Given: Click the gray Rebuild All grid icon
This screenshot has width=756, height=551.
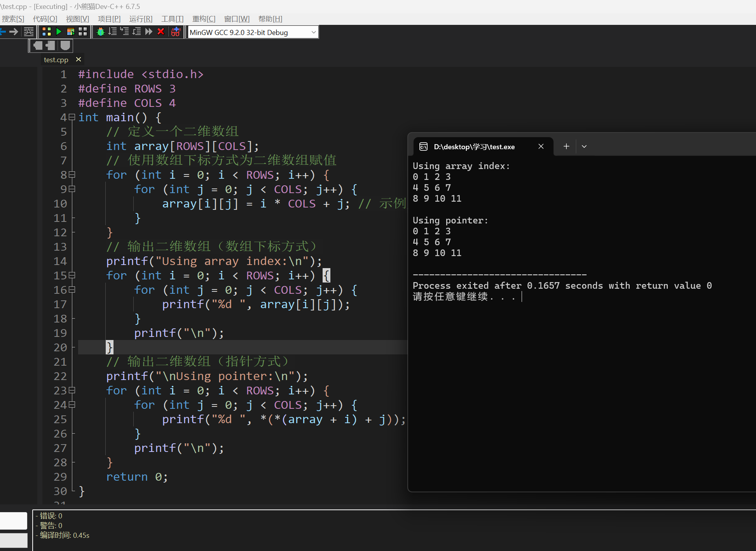Looking at the screenshot, I should click(83, 32).
